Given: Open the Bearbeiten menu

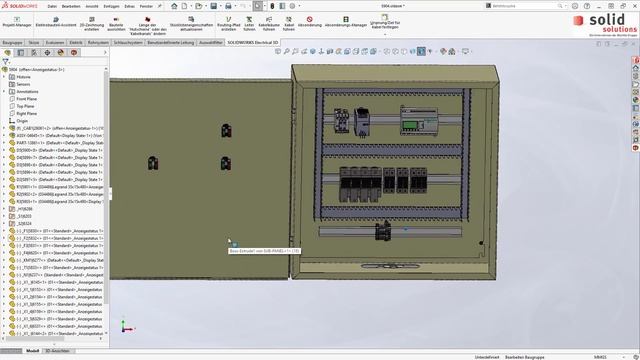Looking at the screenshot, I should 71,7.
